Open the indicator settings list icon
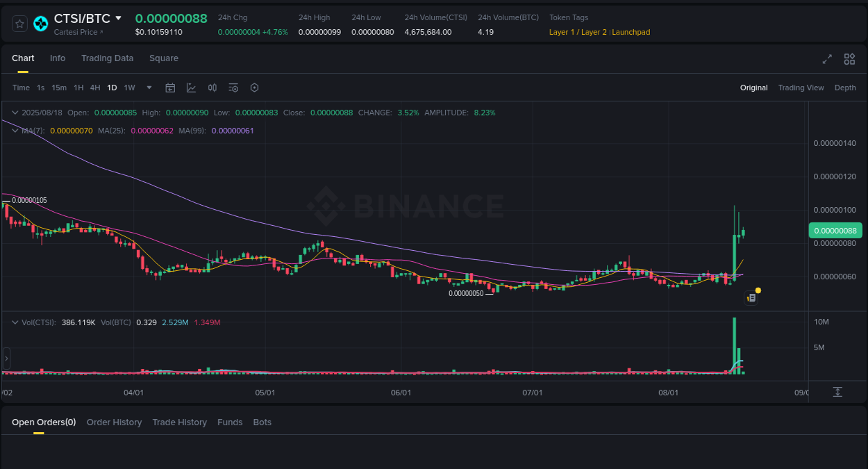868x469 pixels. pos(233,88)
